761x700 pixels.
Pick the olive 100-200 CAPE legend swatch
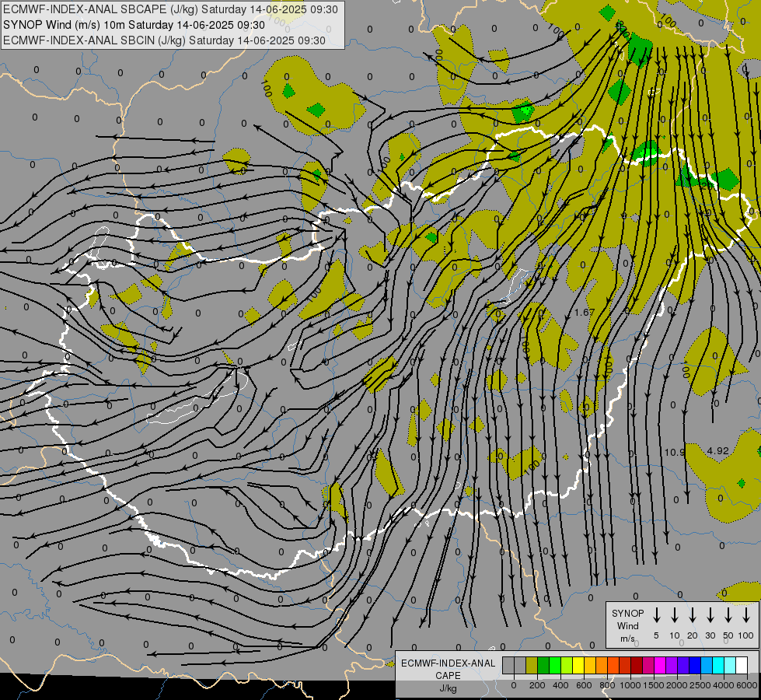tap(532, 666)
